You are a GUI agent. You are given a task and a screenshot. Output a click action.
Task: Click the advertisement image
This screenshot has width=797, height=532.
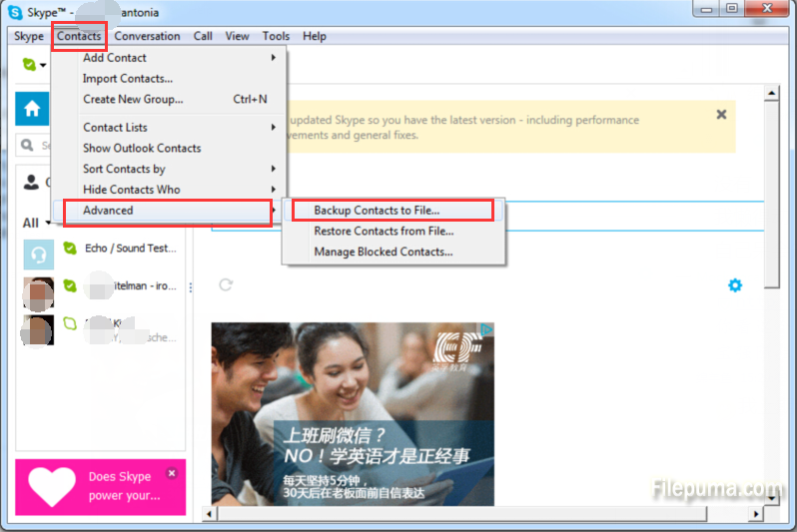[x=352, y=414]
